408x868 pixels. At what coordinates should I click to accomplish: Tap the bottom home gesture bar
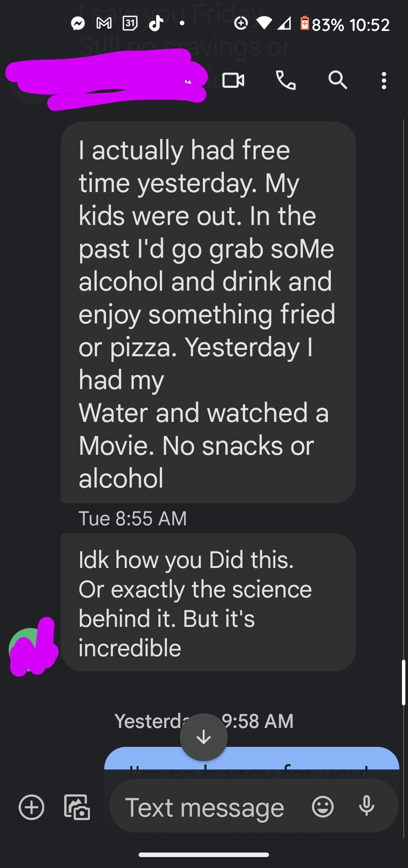coord(204,855)
